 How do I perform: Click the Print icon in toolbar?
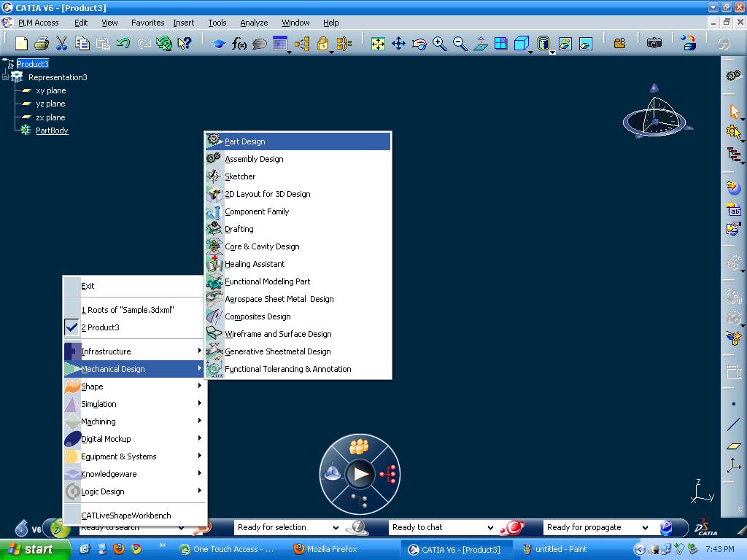tap(42, 43)
